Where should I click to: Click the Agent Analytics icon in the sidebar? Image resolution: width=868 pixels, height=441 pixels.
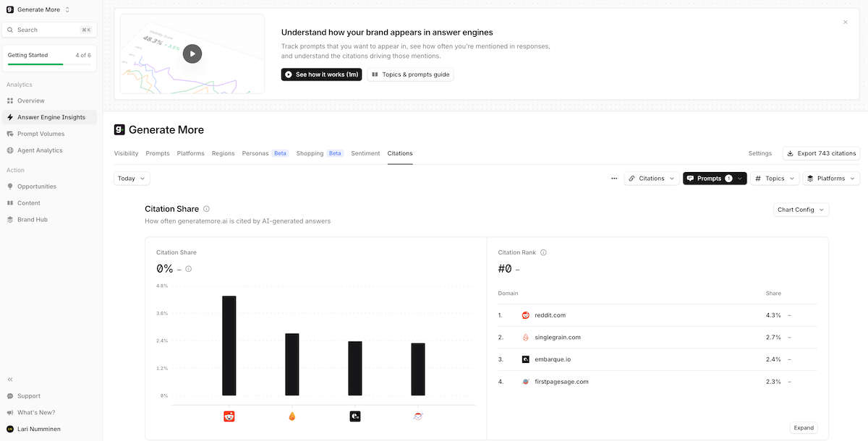(10, 150)
